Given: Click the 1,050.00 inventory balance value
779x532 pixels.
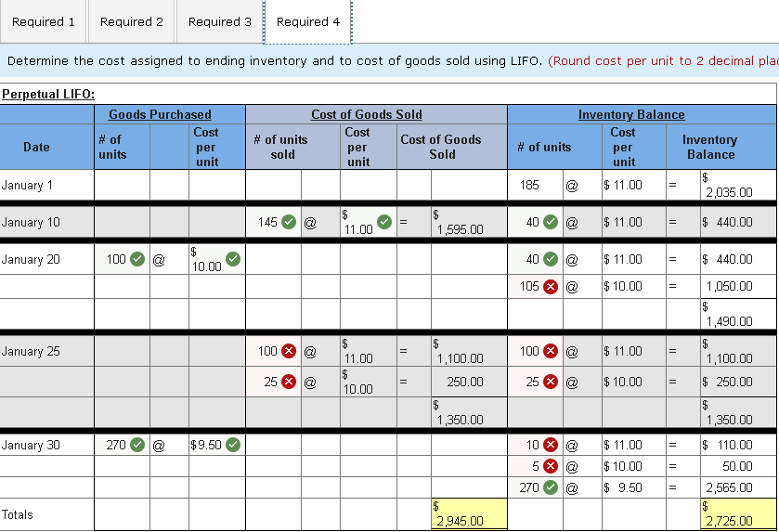Looking at the screenshot, I should pyautogui.click(x=729, y=287).
